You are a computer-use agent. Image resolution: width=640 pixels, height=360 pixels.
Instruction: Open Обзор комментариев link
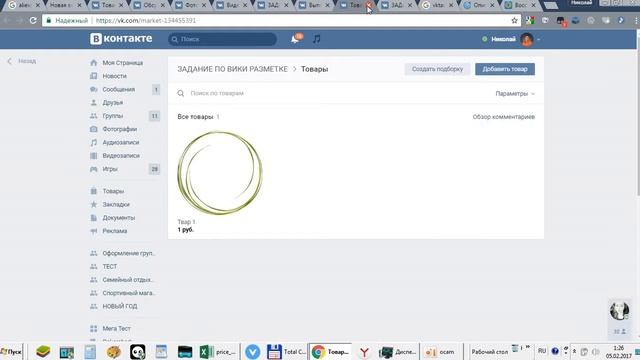(504, 117)
